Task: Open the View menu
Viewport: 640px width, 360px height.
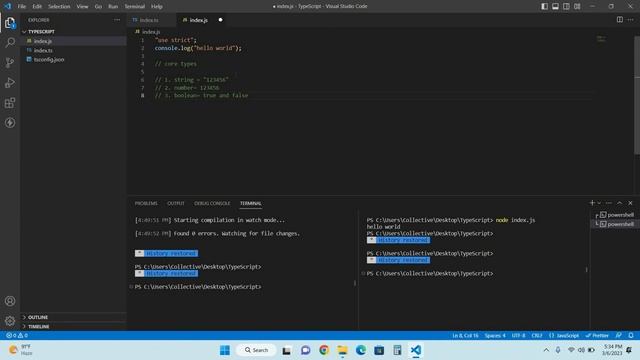Action: tap(82, 6)
